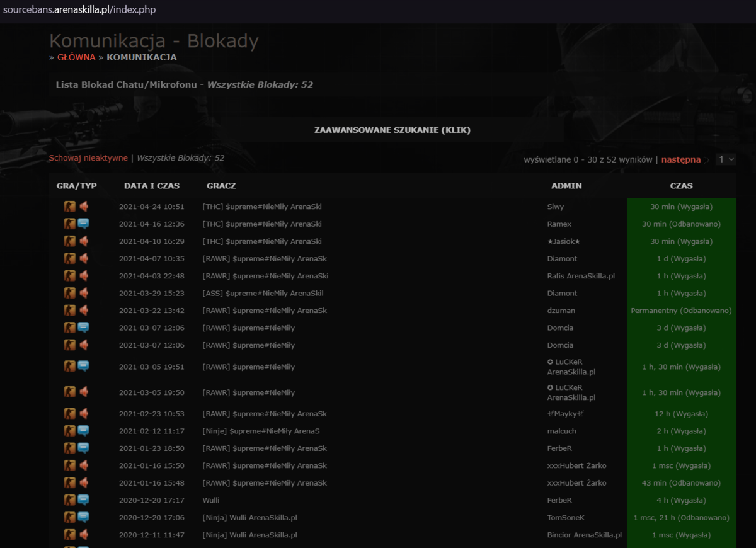The width and height of the screenshot is (756, 548).
Task: Click the chat bubble icon on the 2021-04-16 12:36 row
Action: (83, 224)
